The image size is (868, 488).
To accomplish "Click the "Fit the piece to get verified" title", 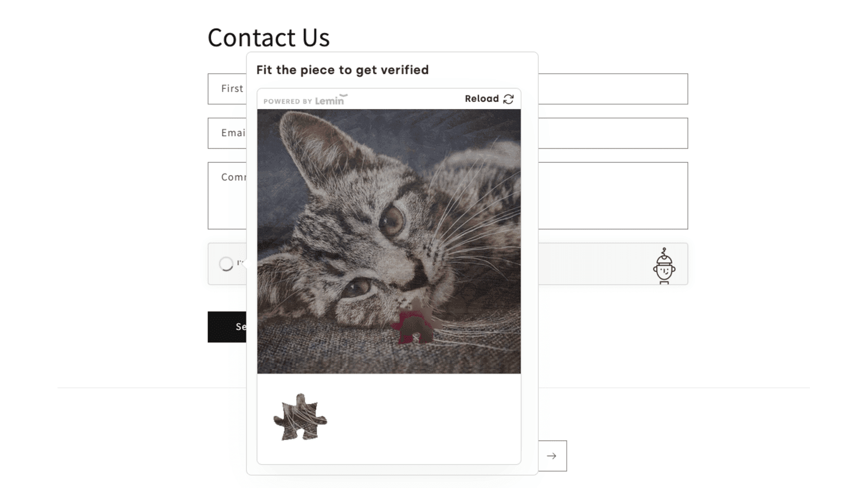I will (342, 70).
